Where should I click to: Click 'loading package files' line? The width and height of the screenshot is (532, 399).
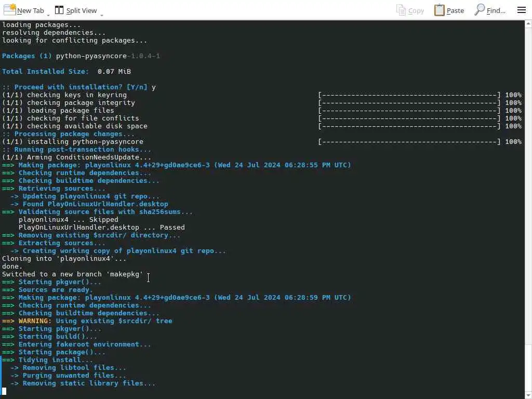point(58,111)
